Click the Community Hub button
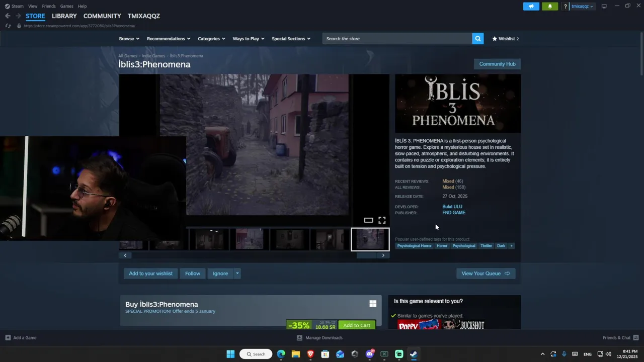 (x=497, y=64)
